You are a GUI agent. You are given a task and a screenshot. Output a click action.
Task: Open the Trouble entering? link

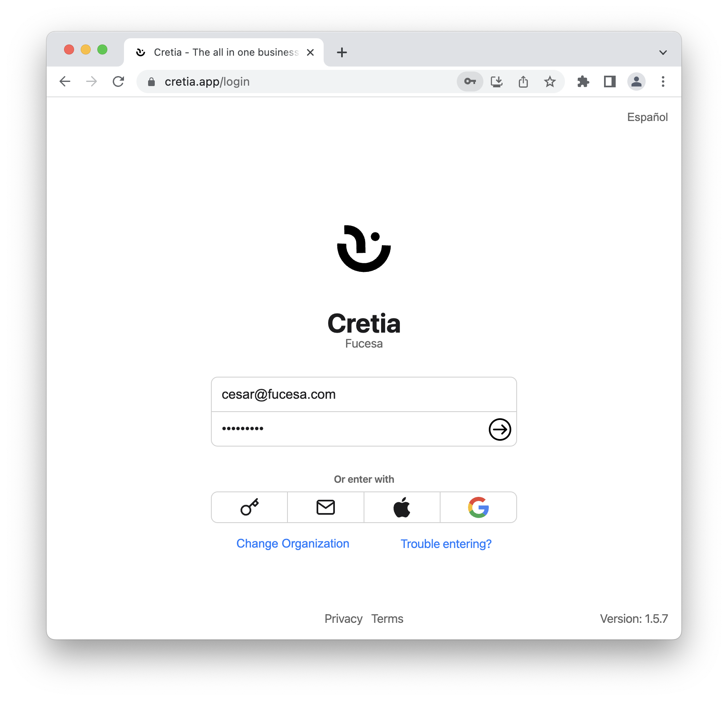coord(446,544)
